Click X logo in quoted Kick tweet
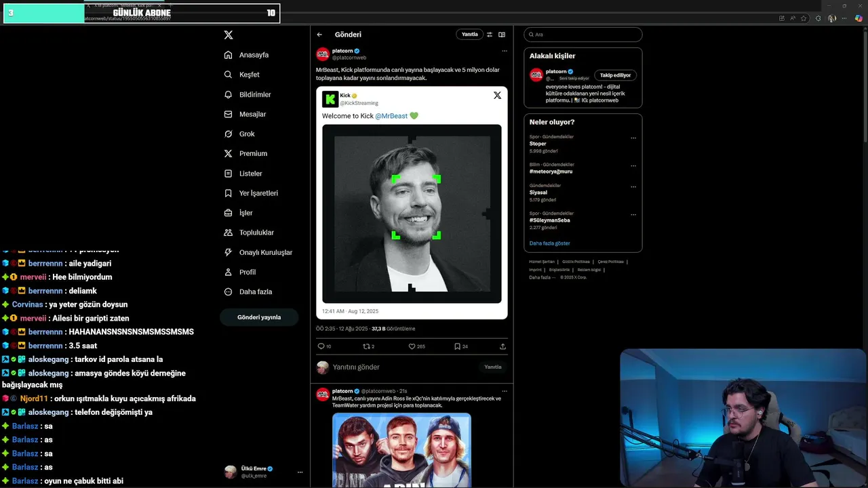Viewport: 868px width, 488px height. point(497,96)
